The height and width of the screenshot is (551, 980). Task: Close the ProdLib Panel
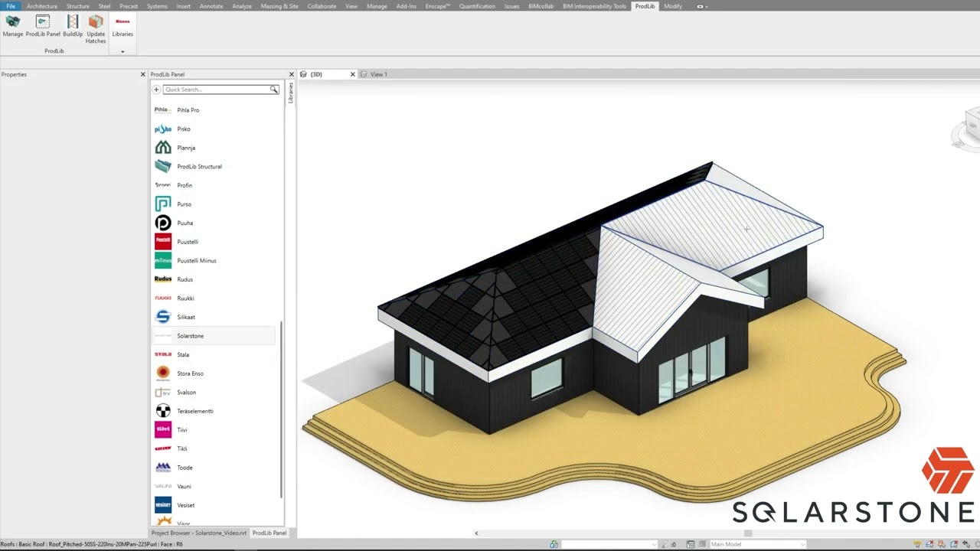click(291, 74)
